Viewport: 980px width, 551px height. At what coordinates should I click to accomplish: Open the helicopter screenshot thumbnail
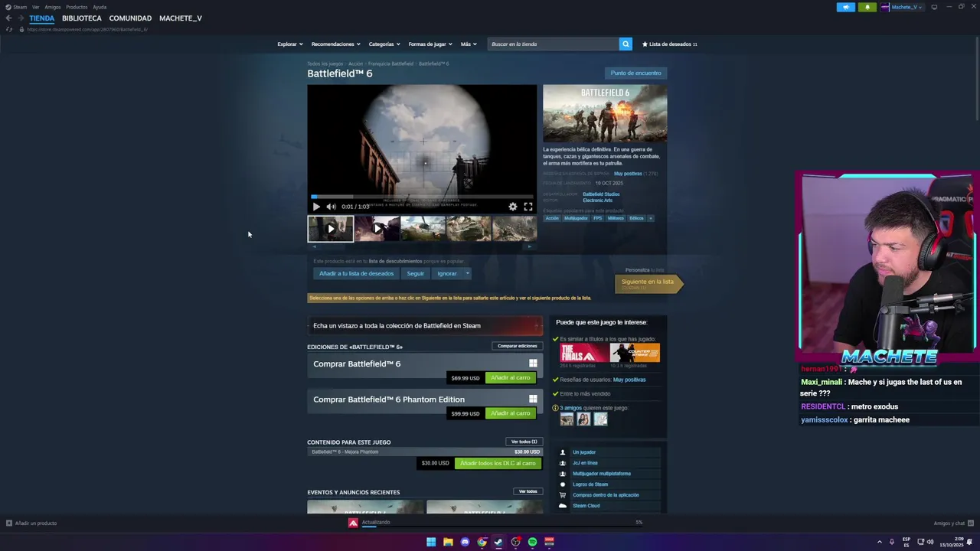pos(423,229)
